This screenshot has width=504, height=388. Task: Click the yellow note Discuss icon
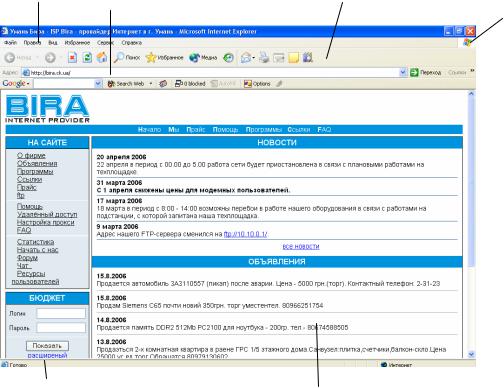pos(293,58)
